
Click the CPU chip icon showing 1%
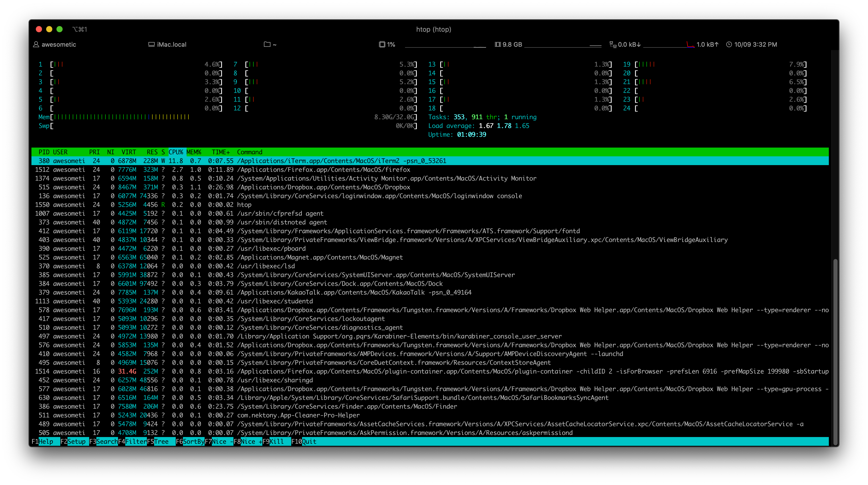pyautogui.click(x=382, y=45)
